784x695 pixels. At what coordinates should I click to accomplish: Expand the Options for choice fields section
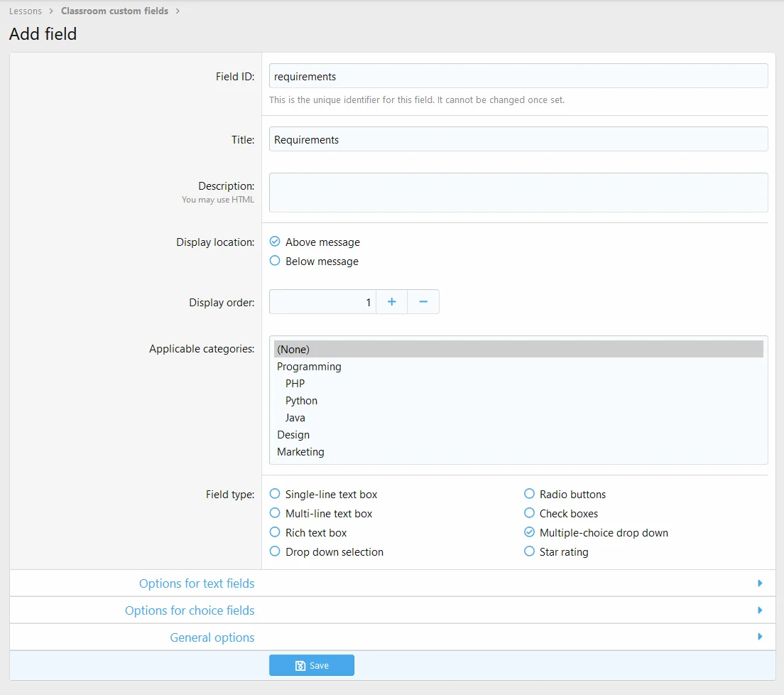pos(190,610)
